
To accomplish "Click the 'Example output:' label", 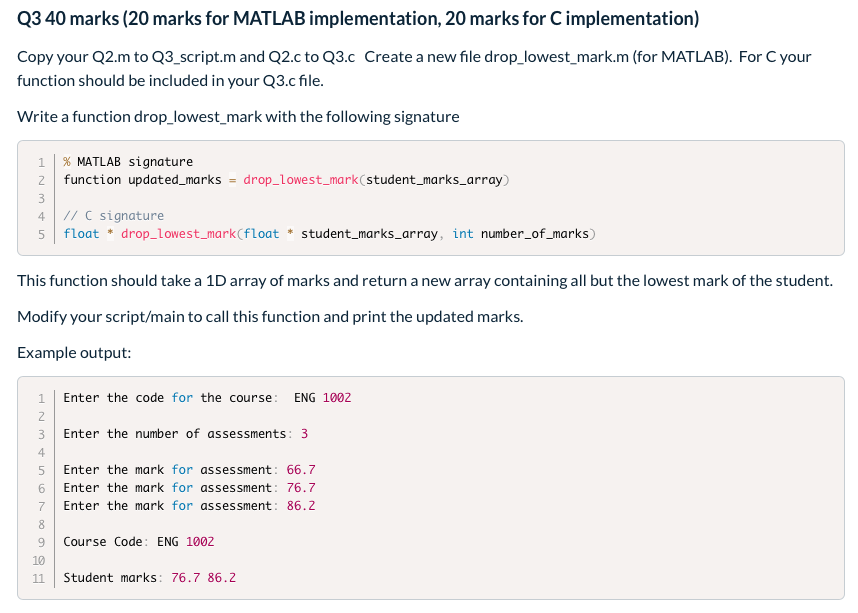I will tap(74, 352).
